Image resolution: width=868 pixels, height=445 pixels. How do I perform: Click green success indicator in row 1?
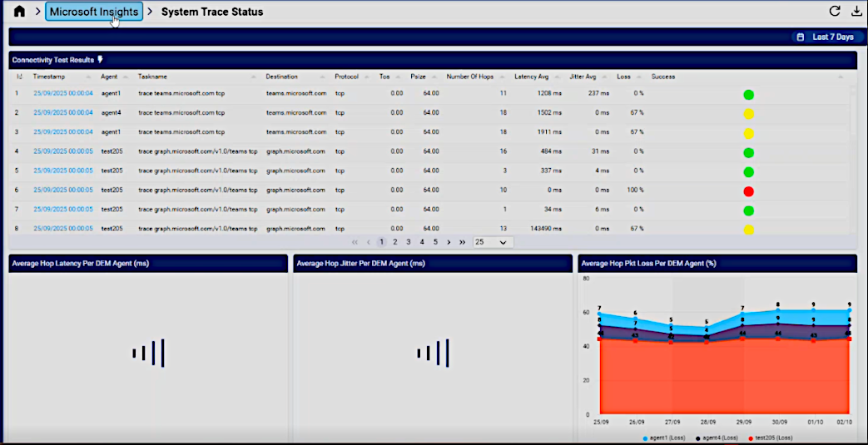(748, 95)
